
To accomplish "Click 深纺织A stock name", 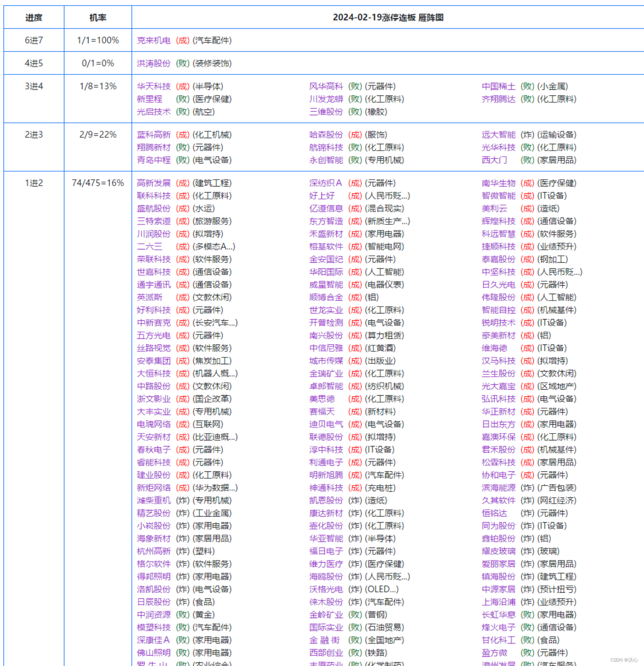I will tap(325, 183).
